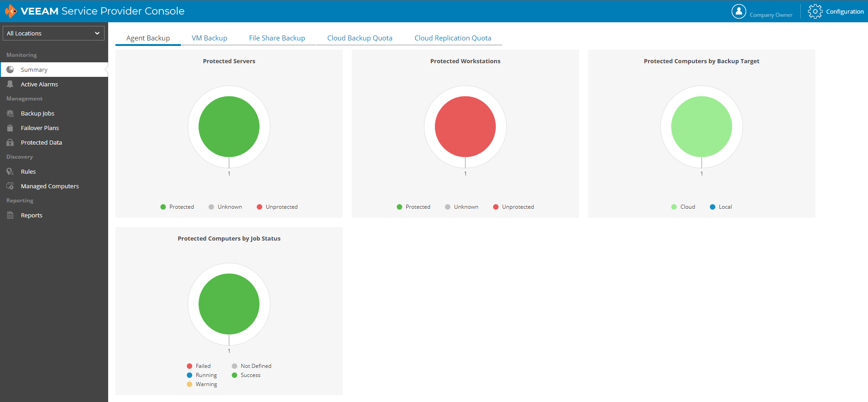Click the Protected Data lock icon
This screenshot has width=868, height=402.
click(x=10, y=142)
